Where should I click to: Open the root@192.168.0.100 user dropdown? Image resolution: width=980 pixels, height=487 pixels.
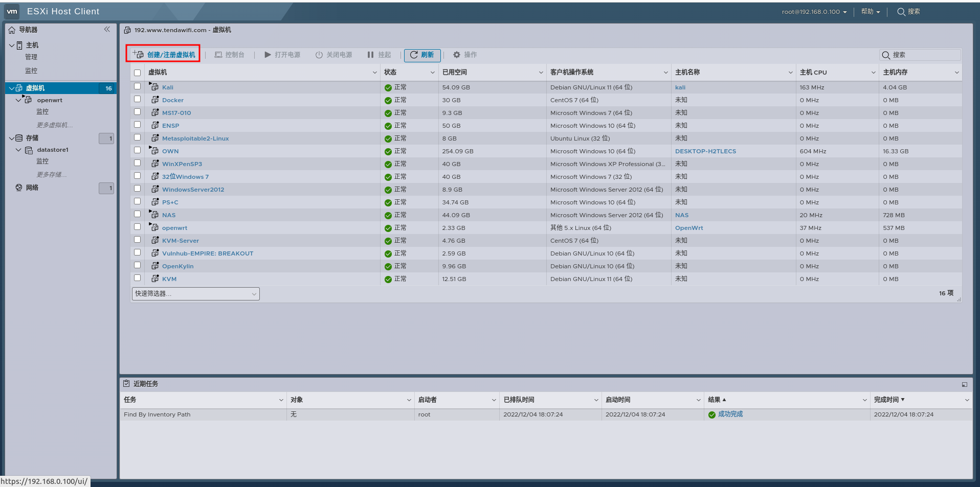point(814,12)
